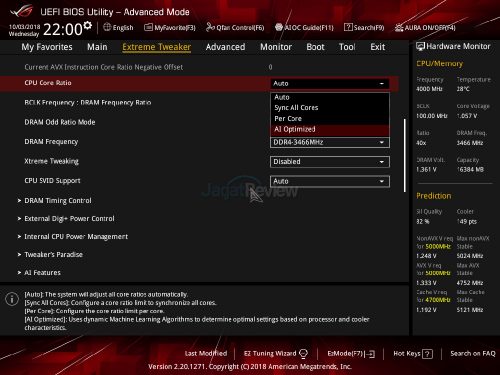Expand Tweaker's Paradise submenu

coord(53,255)
